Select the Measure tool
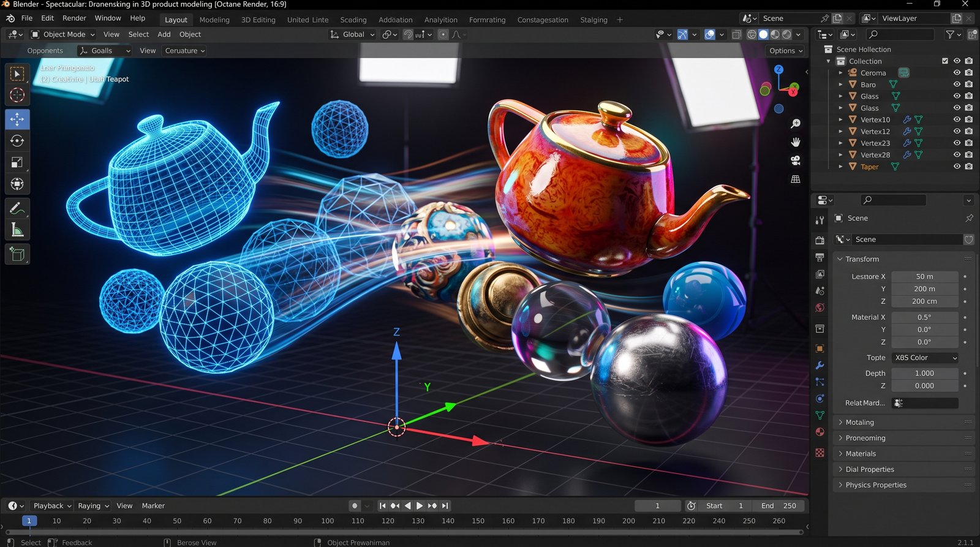Viewport: 980px width, 547px height. pos(17,230)
